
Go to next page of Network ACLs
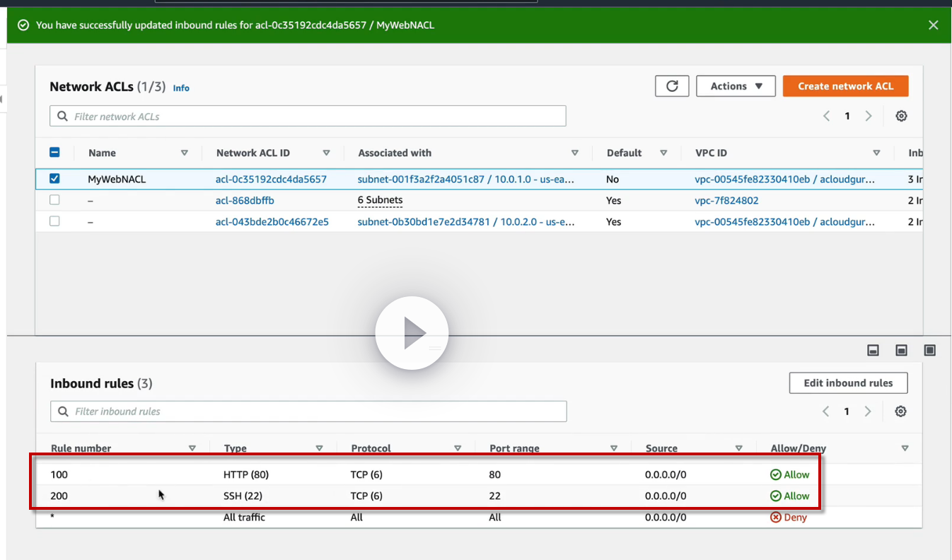coord(869,116)
